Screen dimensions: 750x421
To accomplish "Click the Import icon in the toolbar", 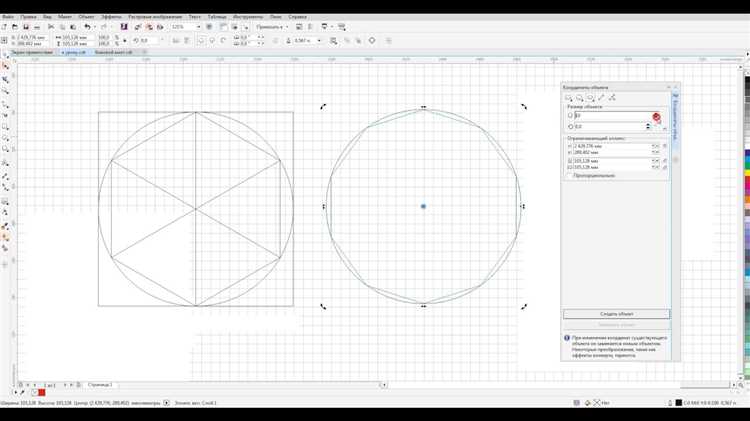I will pyautogui.click(x=138, y=27).
